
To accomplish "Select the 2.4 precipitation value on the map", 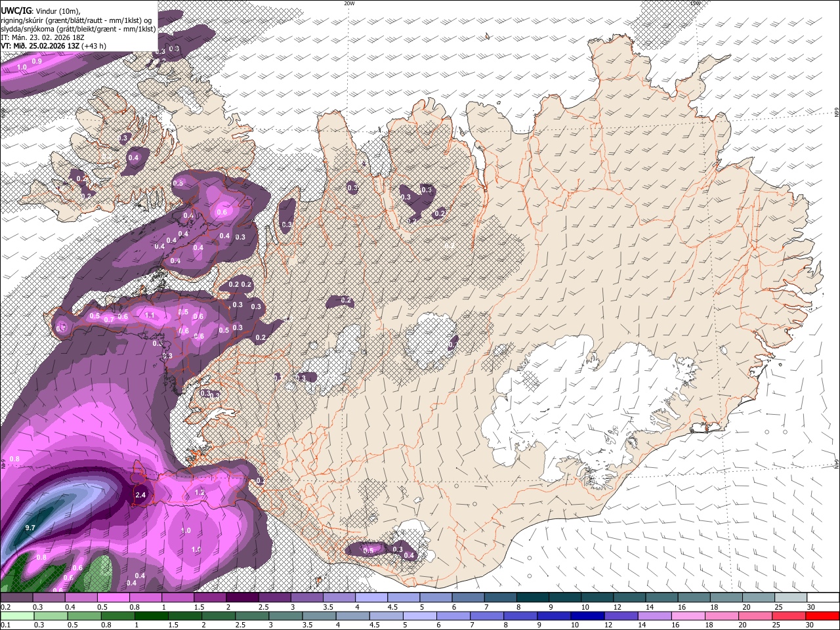I will click(x=140, y=495).
